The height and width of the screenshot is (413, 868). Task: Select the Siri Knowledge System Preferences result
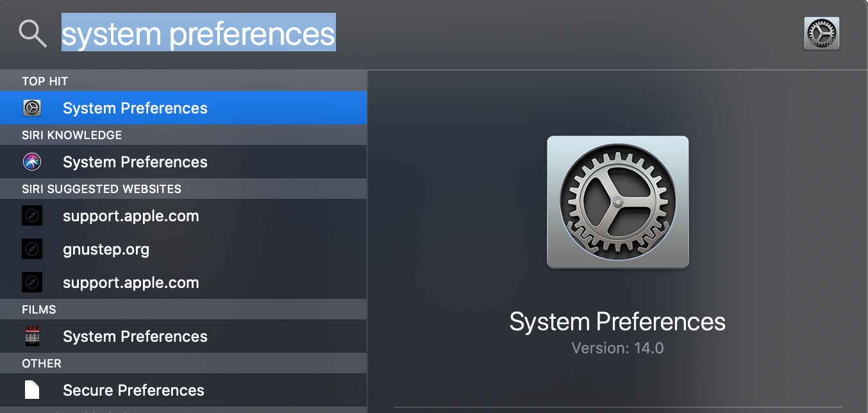pos(183,162)
